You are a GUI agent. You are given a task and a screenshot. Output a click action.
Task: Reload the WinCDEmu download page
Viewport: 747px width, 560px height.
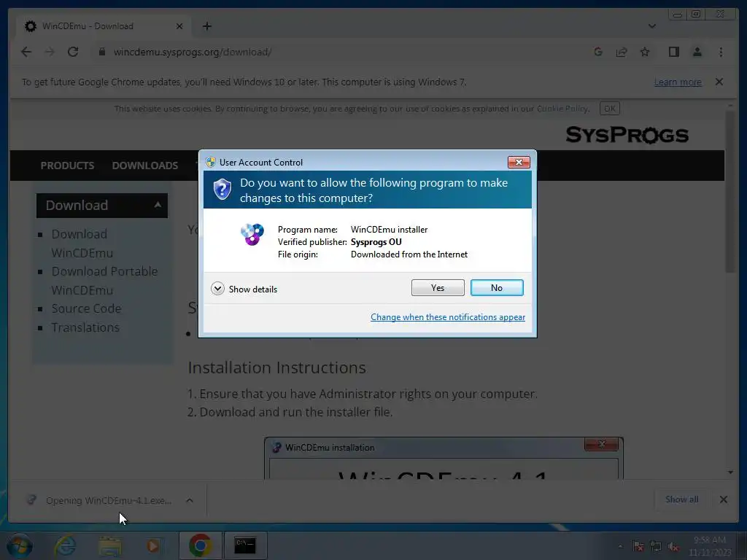[x=73, y=52]
